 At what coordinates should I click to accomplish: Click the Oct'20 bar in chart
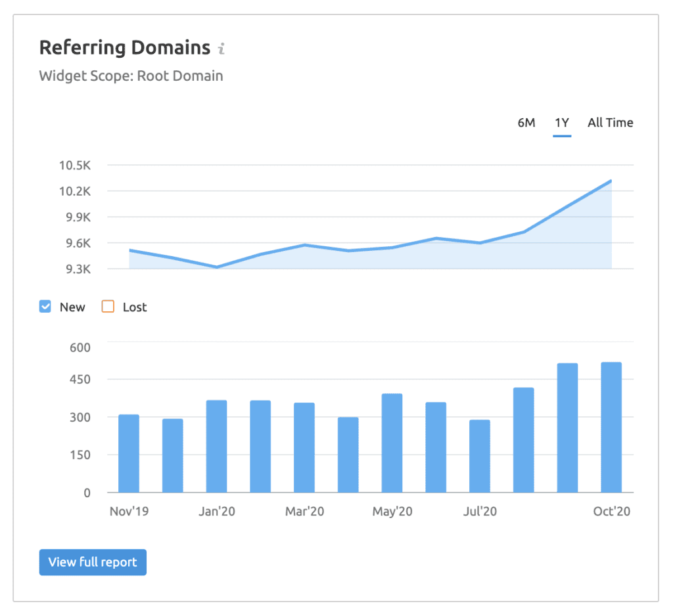[611, 428]
